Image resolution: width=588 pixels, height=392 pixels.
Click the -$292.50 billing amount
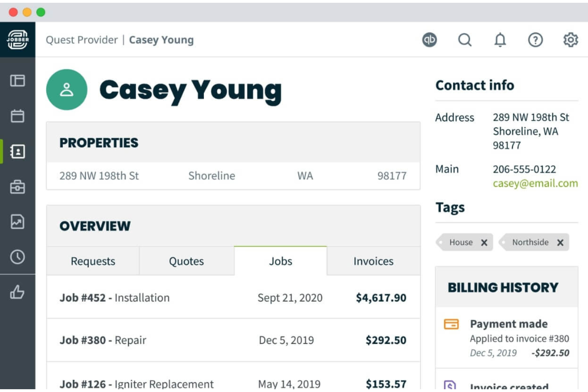(550, 353)
